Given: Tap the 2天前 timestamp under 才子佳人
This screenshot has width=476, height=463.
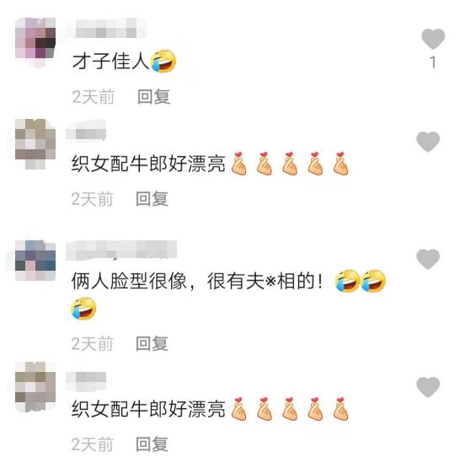Looking at the screenshot, I should point(94,97).
